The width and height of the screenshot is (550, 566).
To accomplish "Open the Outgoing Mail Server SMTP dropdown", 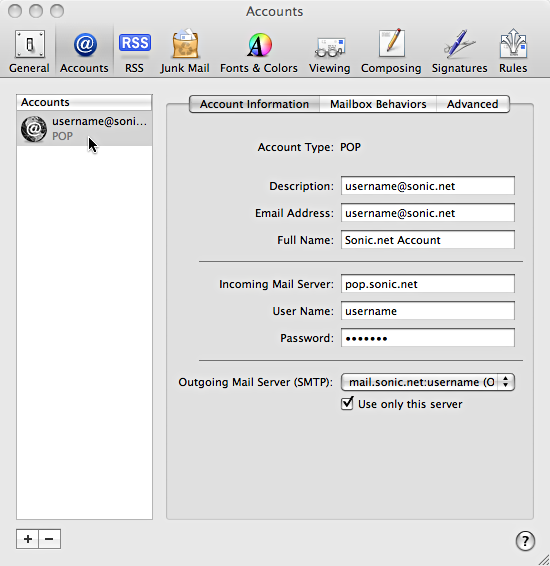I will coord(428,382).
